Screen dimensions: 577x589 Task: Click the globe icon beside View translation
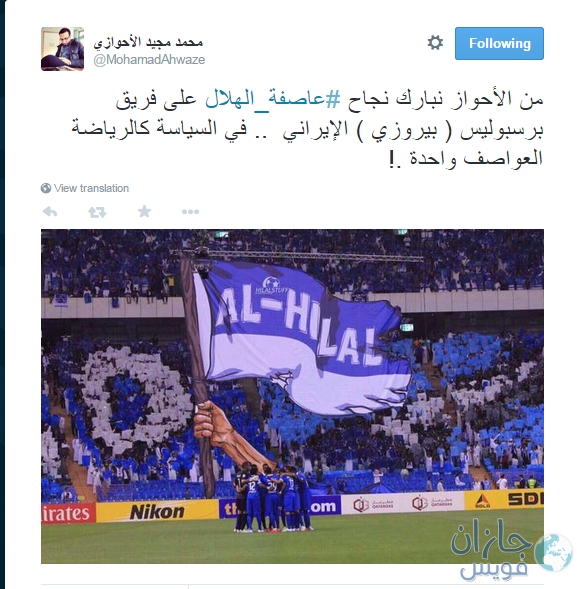(x=46, y=188)
